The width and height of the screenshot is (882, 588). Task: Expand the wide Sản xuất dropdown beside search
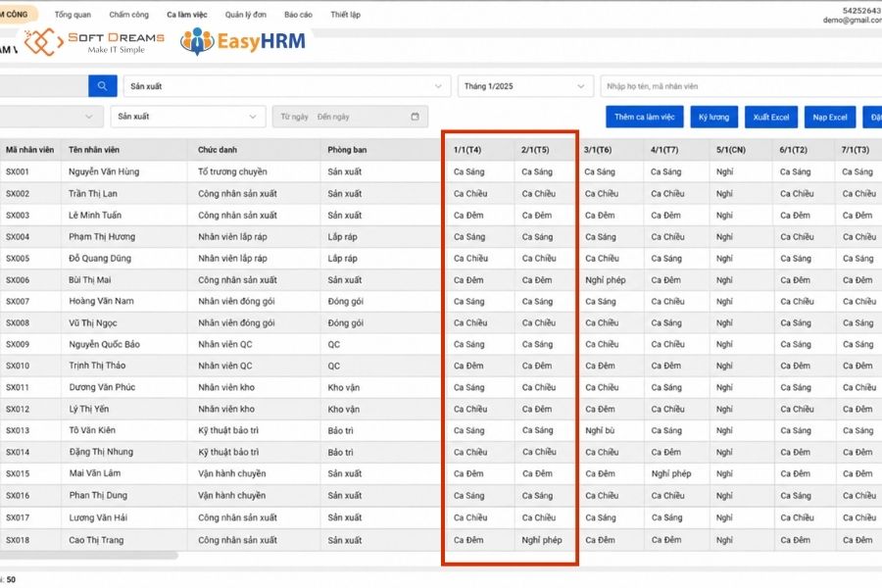click(287, 86)
